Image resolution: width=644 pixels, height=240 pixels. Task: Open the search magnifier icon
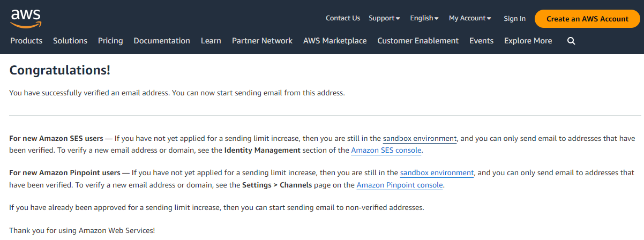571,41
